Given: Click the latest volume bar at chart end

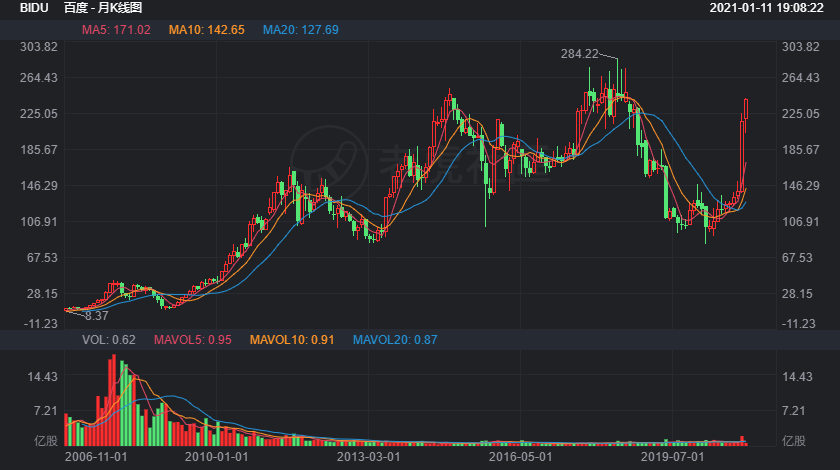Looking at the screenshot, I should pyautogui.click(x=746, y=444).
